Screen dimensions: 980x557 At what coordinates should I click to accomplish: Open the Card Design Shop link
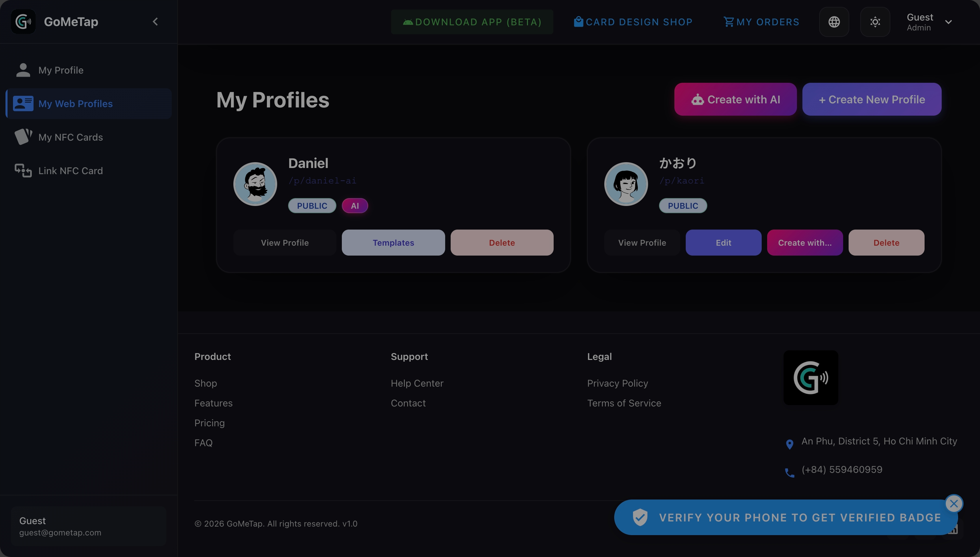pos(633,22)
